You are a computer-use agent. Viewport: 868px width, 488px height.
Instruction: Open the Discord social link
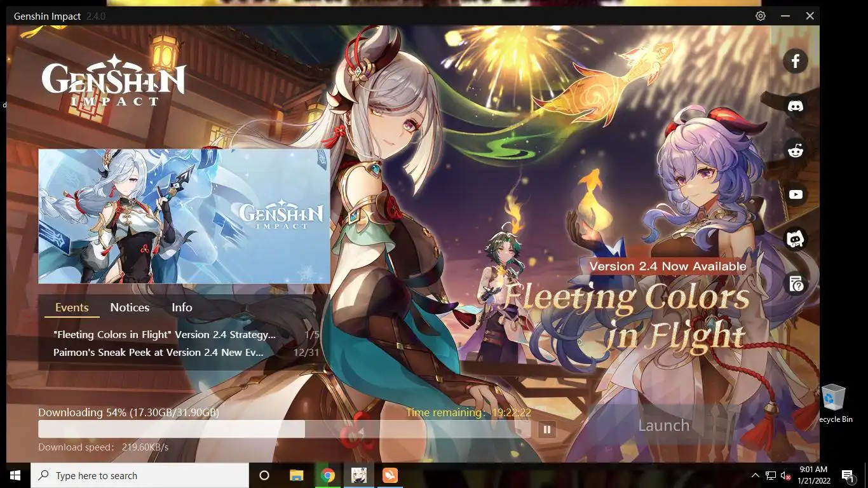(x=795, y=106)
